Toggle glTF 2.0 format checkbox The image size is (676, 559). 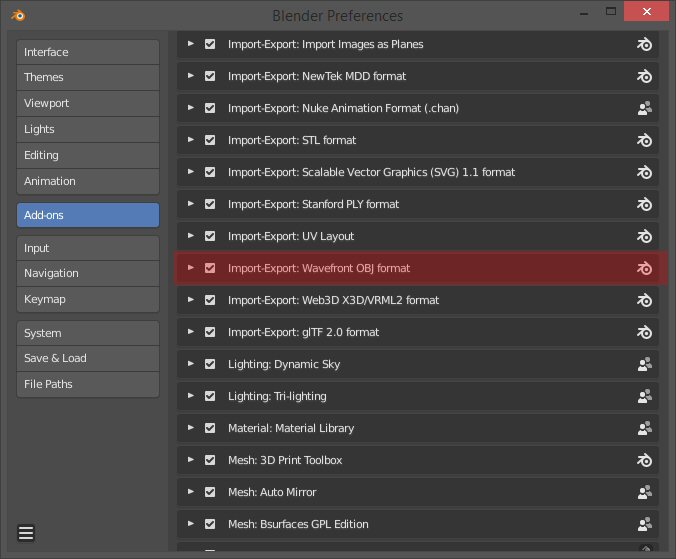click(210, 332)
